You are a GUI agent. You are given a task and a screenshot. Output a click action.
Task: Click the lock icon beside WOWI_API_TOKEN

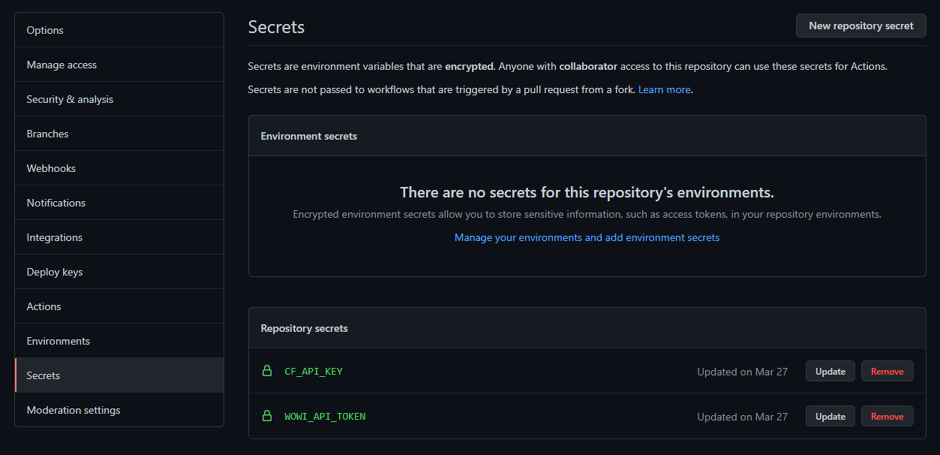click(267, 416)
